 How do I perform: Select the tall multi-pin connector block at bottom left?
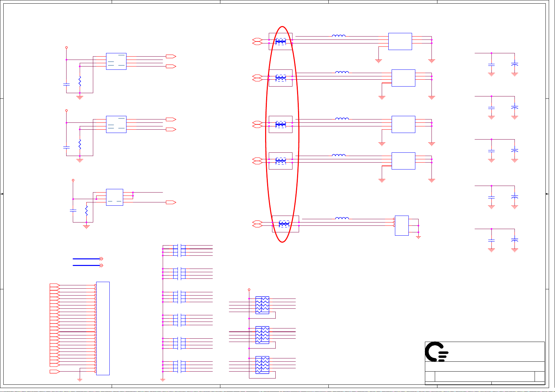103,328
